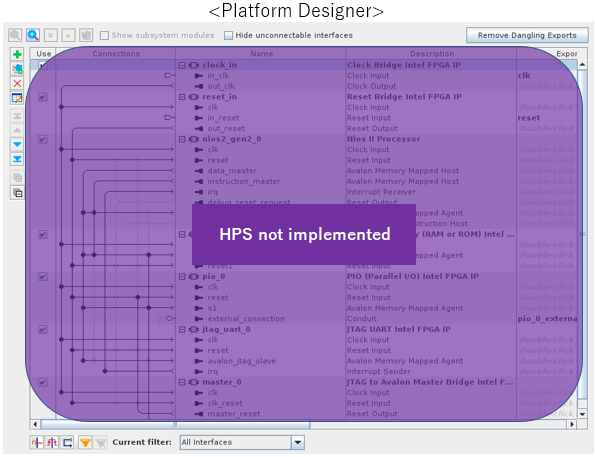
Task: Select the instruction_master interface row
Action: [304, 181]
